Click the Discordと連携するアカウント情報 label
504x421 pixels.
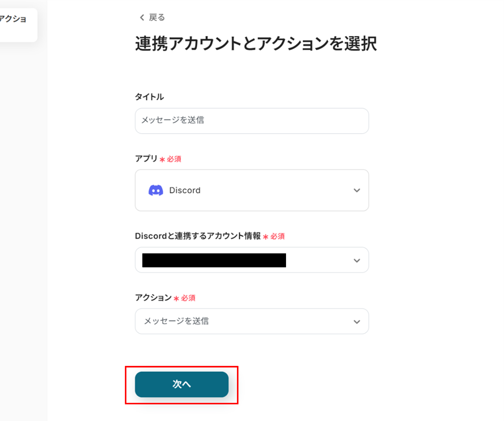pos(198,236)
